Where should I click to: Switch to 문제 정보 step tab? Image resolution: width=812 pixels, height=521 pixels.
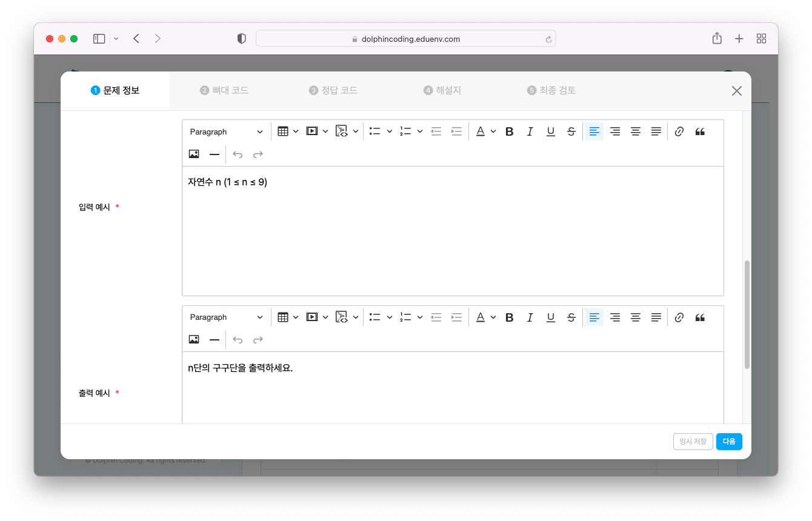click(115, 91)
